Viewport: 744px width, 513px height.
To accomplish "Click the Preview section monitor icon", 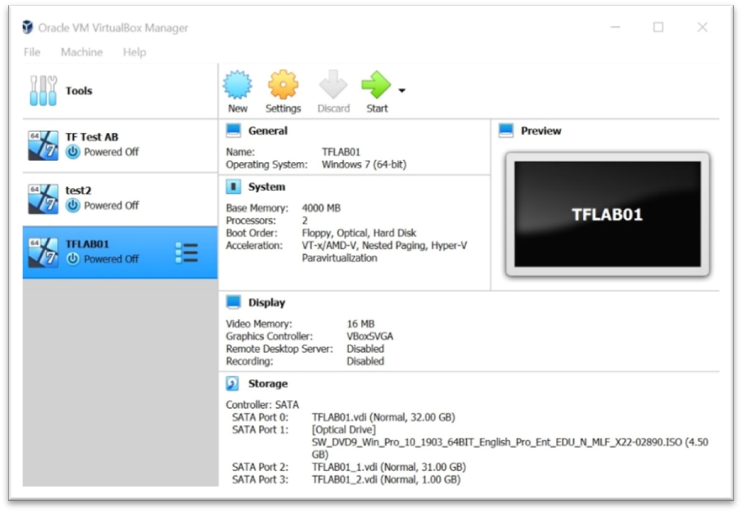I will [x=506, y=131].
